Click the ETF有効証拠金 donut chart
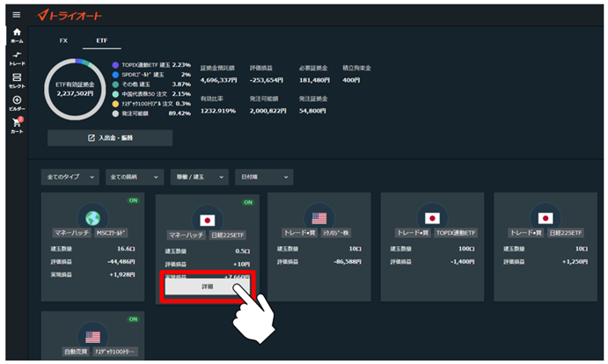This screenshot has height=364, width=608. [75, 89]
